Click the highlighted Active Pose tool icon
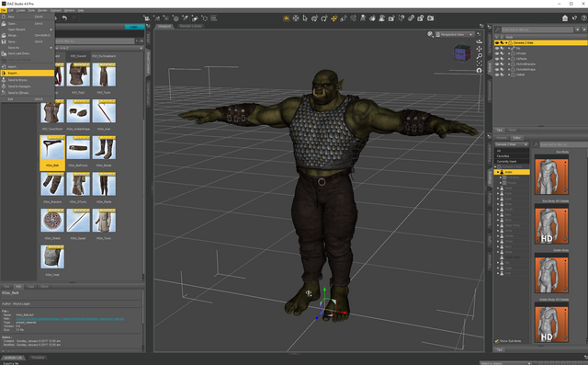Image resolution: width=588 pixels, height=365 pixels. click(x=286, y=18)
